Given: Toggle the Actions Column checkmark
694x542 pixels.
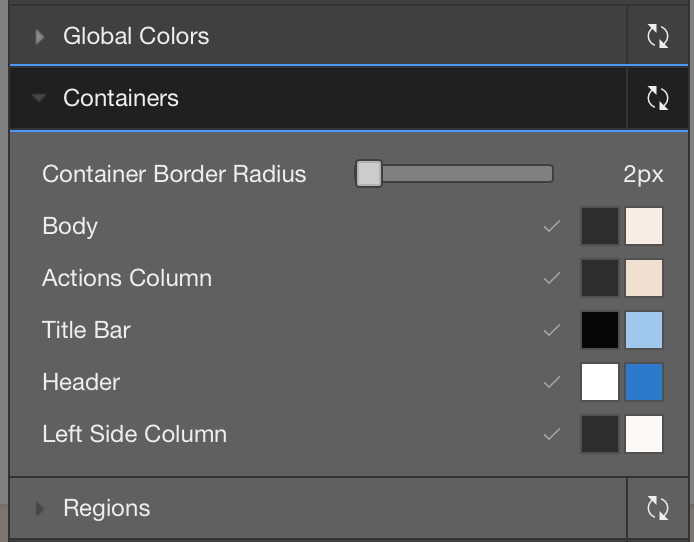Looking at the screenshot, I should point(552,278).
